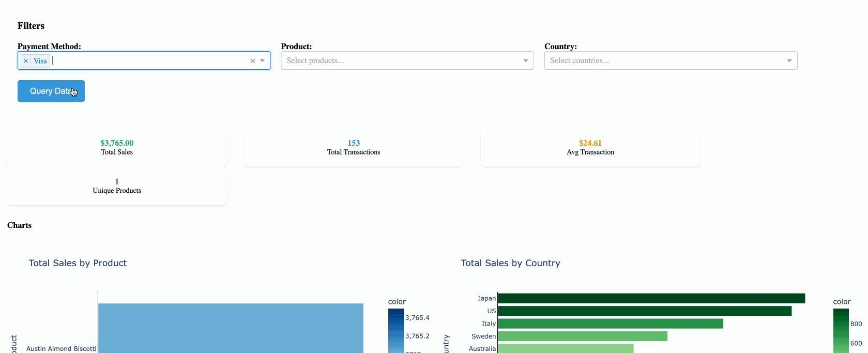Click the Select products input field
The width and height of the screenshot is (868, 353).
407,60
